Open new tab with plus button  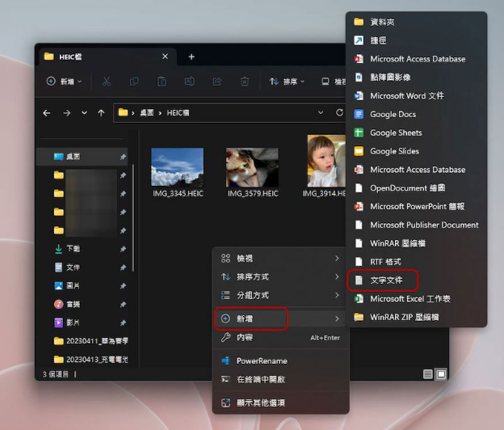pos(191,57)
